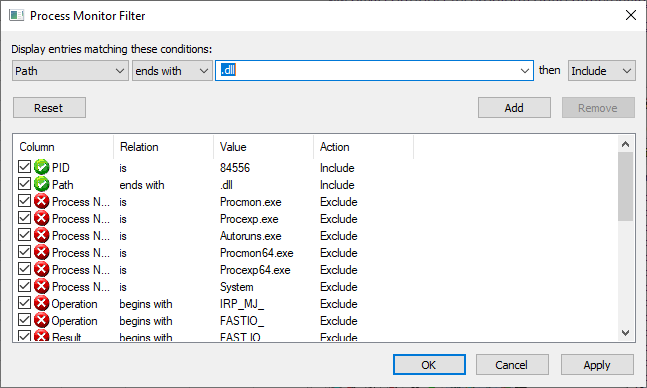Click the Relation column header
The image size is (647, 388).
coord(163,147)
